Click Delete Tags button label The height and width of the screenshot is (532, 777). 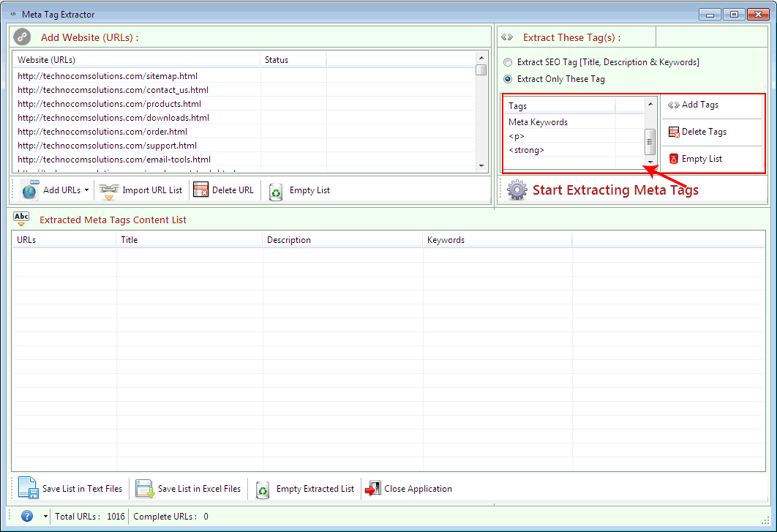[x=704, y=132]
